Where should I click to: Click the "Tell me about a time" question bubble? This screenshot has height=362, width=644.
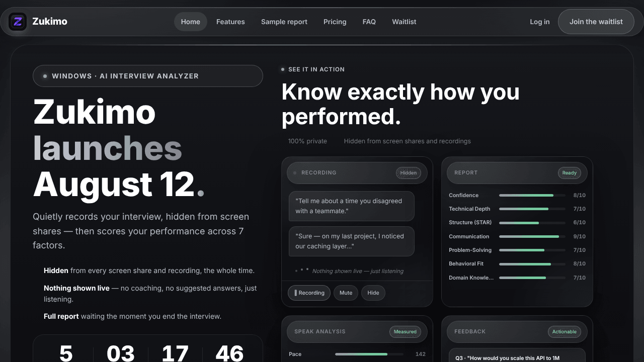click(x=352, y=206)
